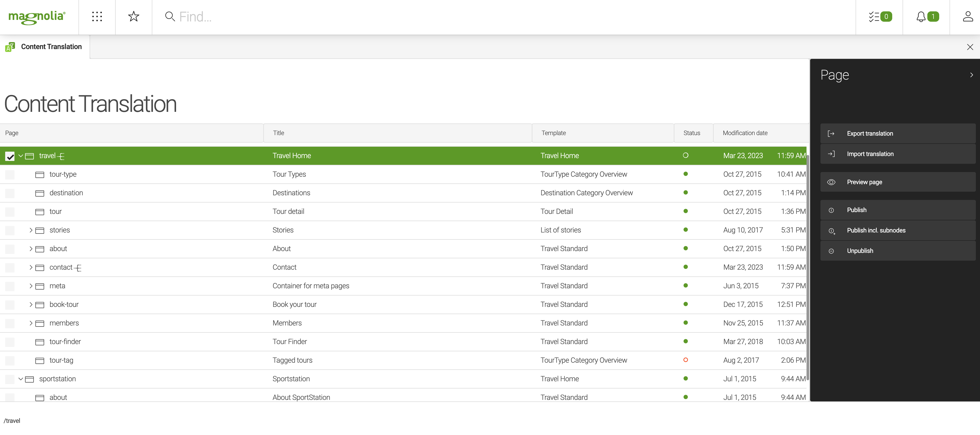
Task: Expand the members tree node
Action: coord(31,323)
